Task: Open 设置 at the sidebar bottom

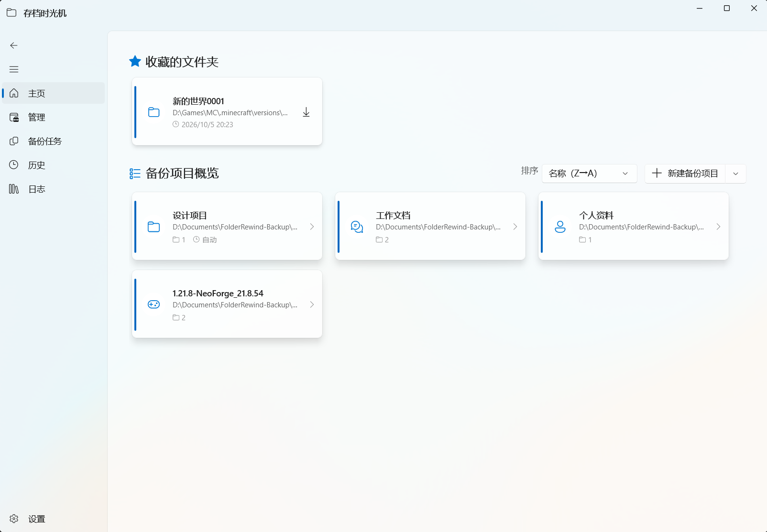Action: pos(54,519)
